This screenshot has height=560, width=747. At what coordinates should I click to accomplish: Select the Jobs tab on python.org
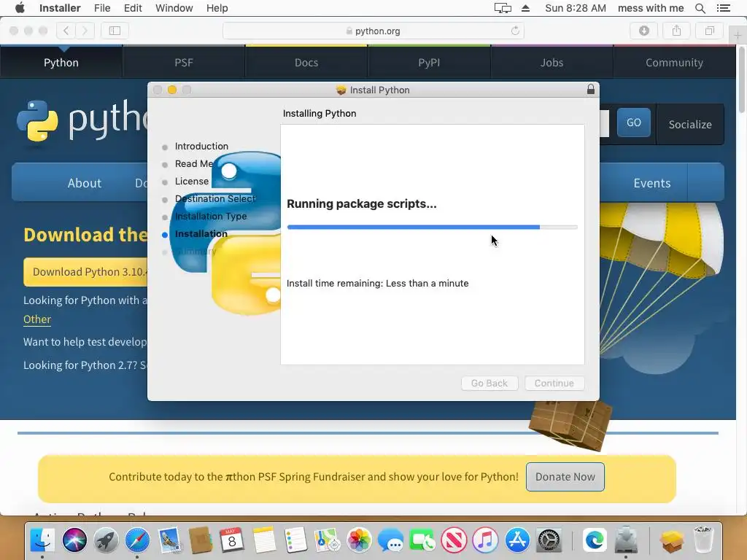pyautogui.click(x=551, y=63)
